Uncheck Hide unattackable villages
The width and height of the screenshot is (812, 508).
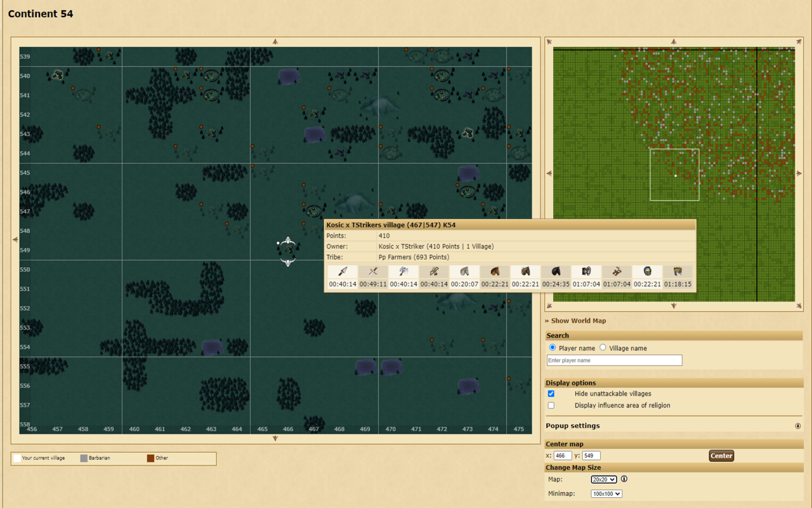pos(551,393)
